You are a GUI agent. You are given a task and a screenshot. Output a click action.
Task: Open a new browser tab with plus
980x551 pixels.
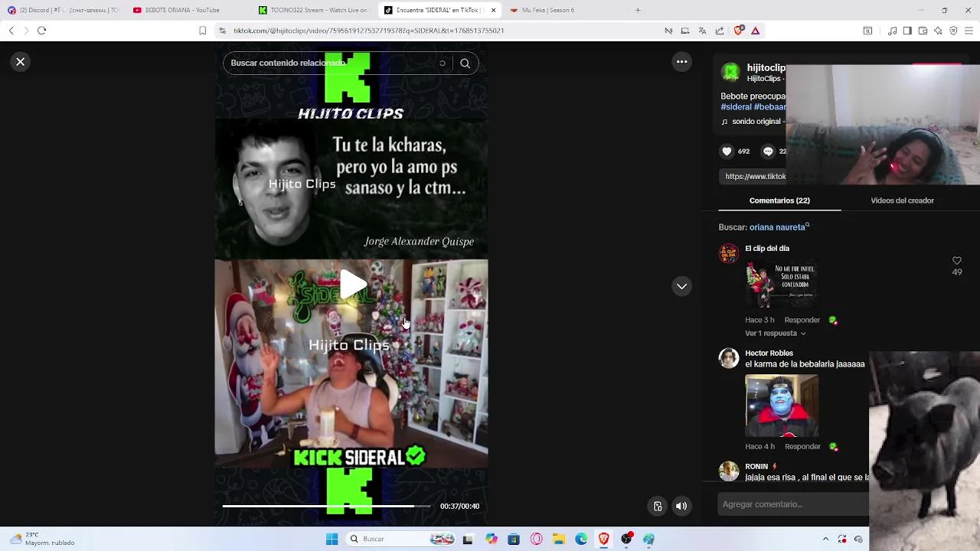[638, 10]
